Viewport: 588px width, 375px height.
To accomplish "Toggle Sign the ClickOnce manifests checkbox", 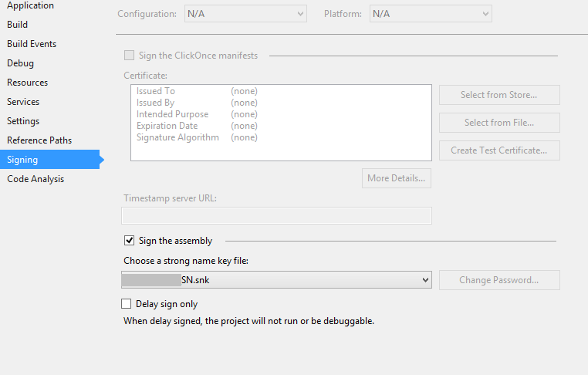I will pyautogui.click(x=130, y=56).
